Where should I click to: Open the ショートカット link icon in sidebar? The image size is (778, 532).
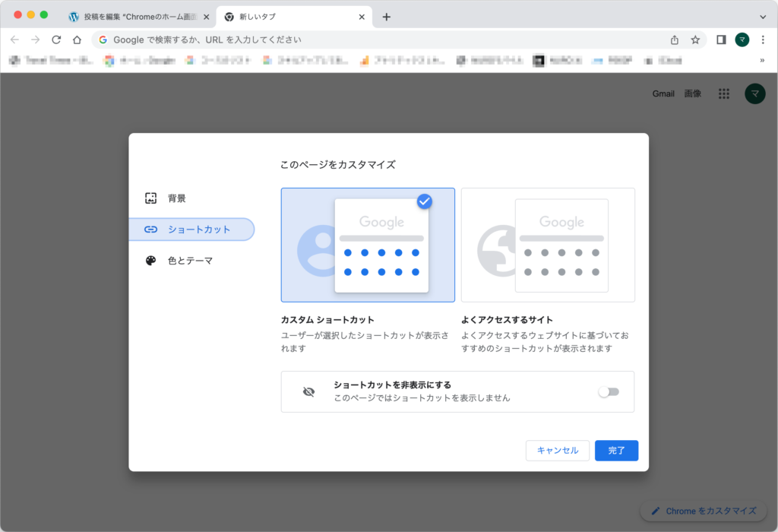150,229
